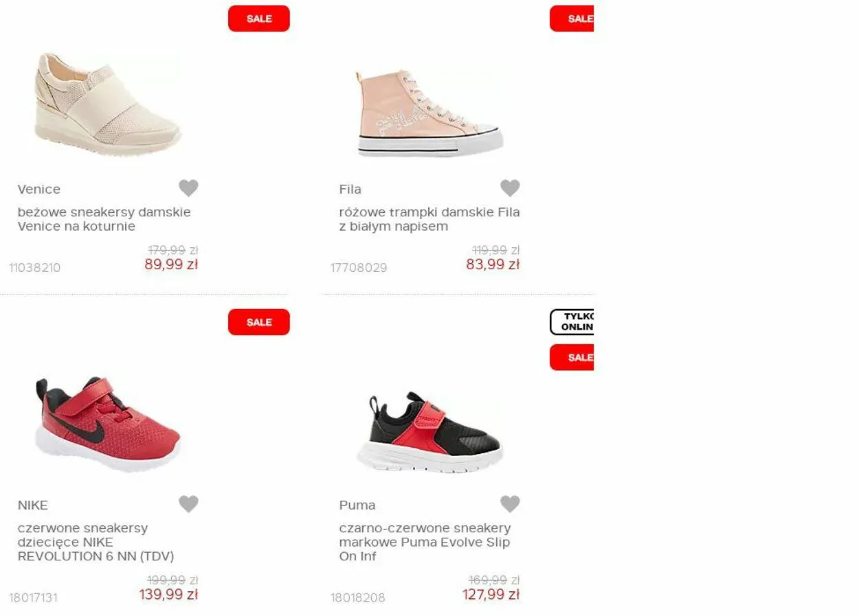This screenshot has width=859, height=616.
Task: Click SALE badge above Fila high-top
Action: click(x=572, y=19)
